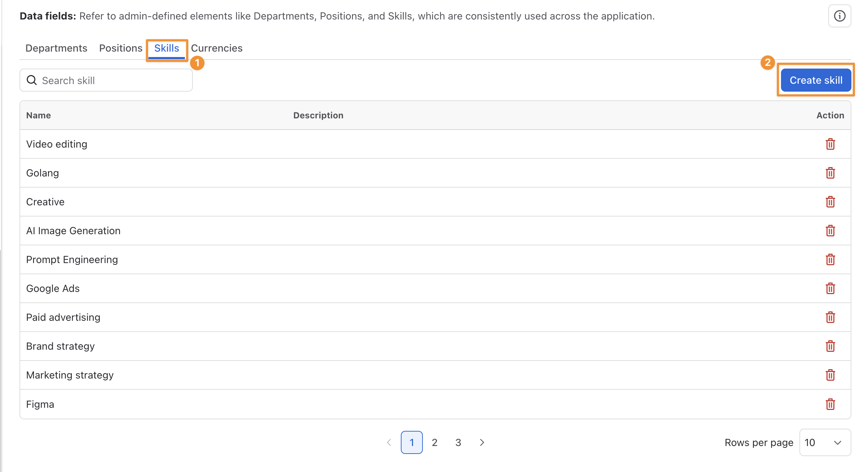Click the Name column header
The image size is (868, 472).
[x=39, y=115]
